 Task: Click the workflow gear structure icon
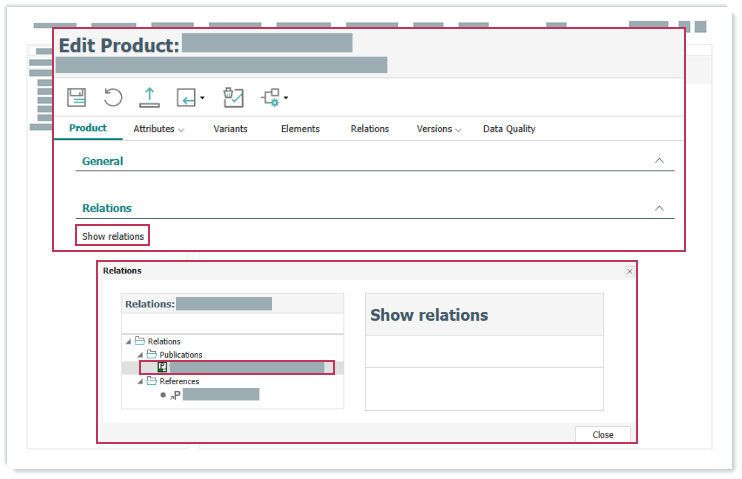point(271,97)
